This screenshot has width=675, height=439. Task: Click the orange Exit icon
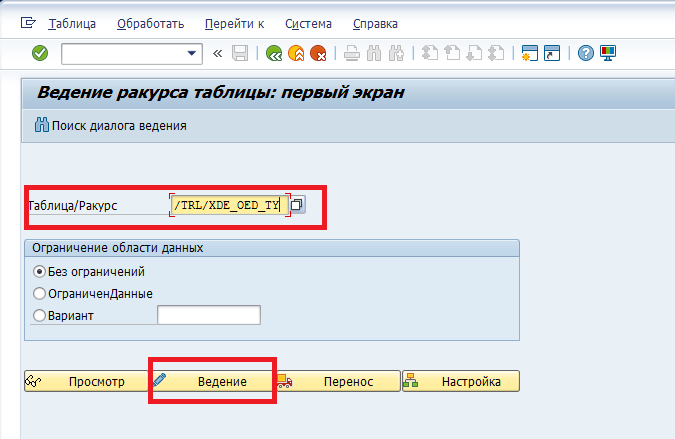tap(296, 53)
